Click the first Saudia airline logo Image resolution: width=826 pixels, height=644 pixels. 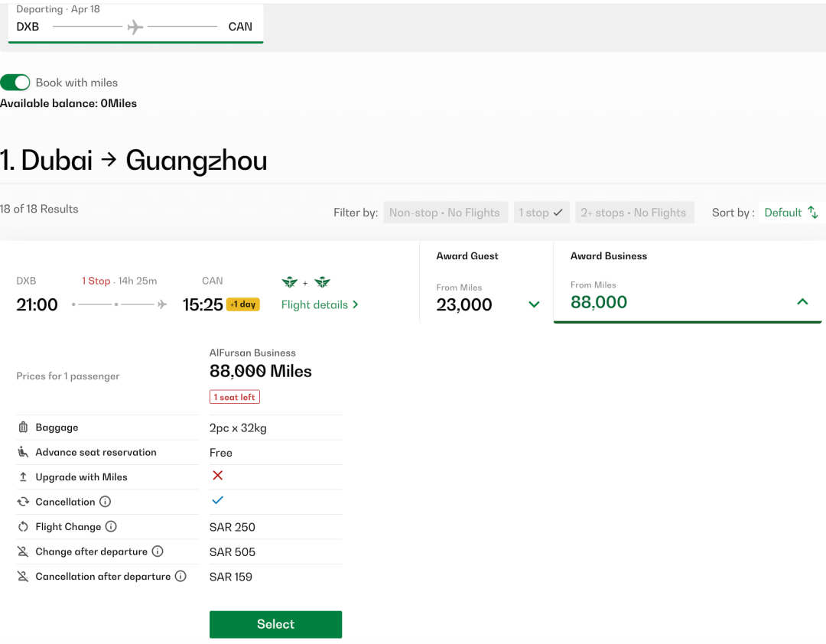coord(290,282)
